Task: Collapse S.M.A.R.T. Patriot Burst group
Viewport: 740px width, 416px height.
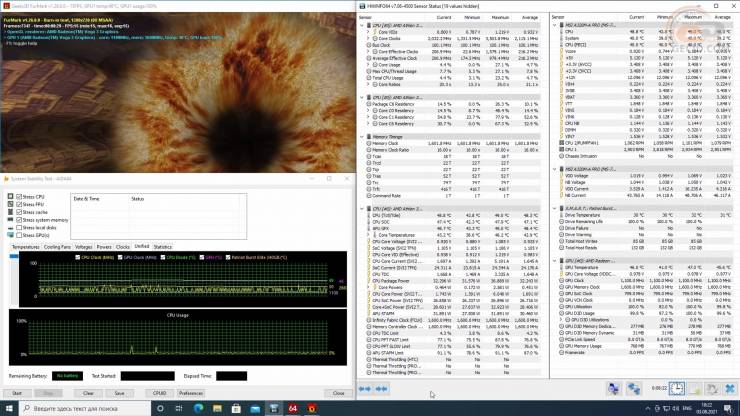Action: [x=555, y=208]
